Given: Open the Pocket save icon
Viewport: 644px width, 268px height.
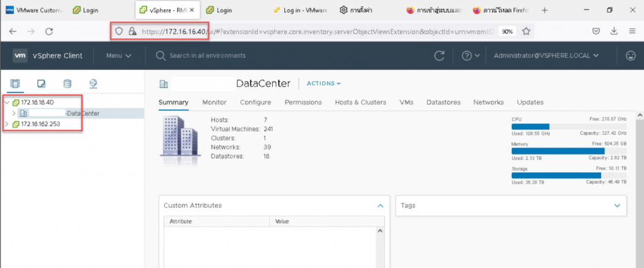Looking at the screenshot, I should point(596,31).
